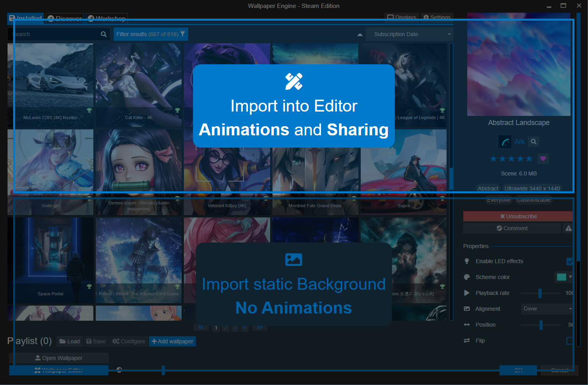Click the Load playlist folder button
The image size is (588, 385).
(70, 341)
